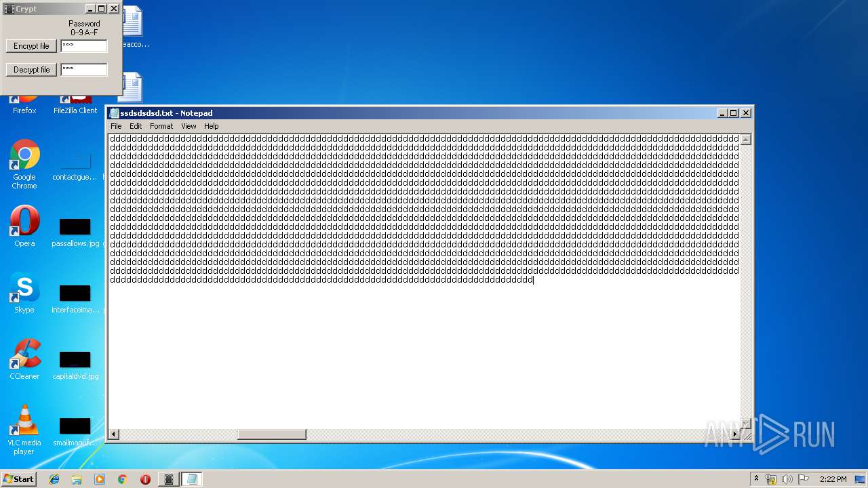Open Chrome from the taskbar
The width and height of the screenshot is (868, 488).
pyautogui.click(x=123, y=479)
